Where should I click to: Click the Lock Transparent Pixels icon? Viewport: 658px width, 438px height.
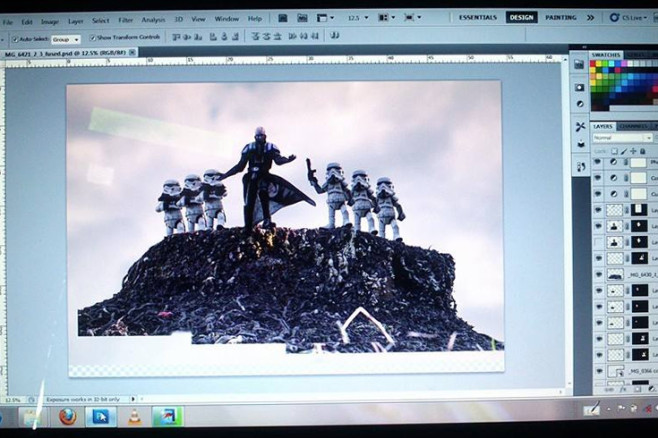click(x=614, y=151)
